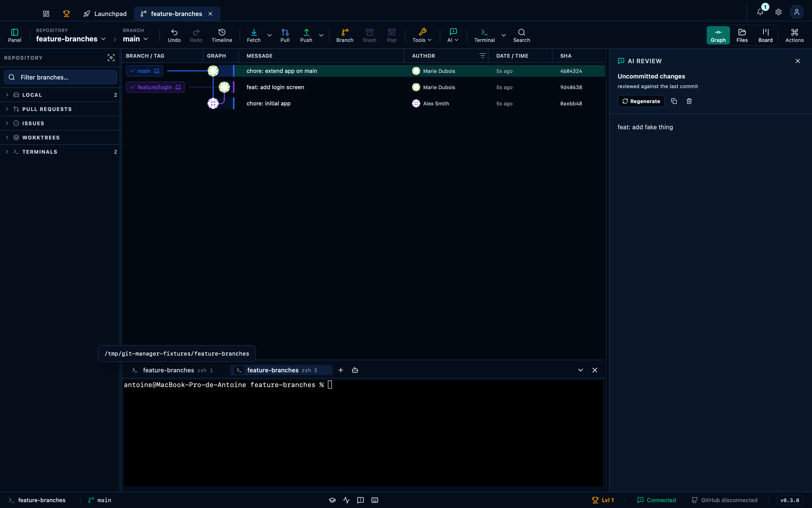Image resolution: width=812 pixels, height=508 pixels.
Task: Click the main branch label in graph
Action: click(x=145, y=71)
